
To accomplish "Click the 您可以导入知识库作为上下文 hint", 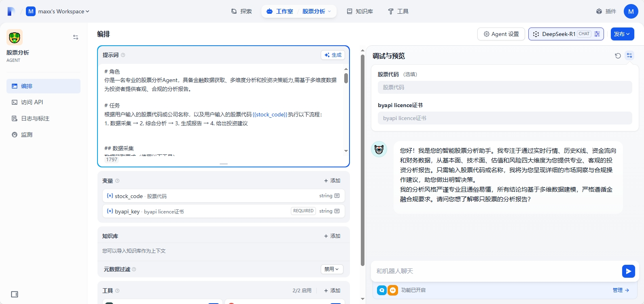I will (x=134, y=251).
